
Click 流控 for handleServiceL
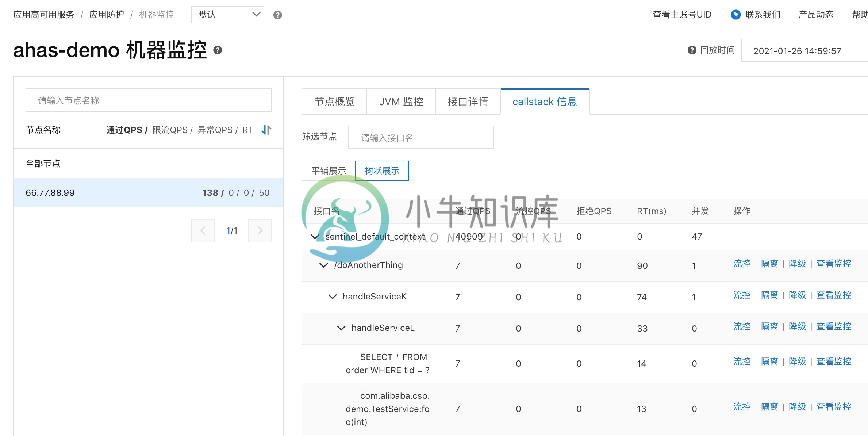click(742, 326)
